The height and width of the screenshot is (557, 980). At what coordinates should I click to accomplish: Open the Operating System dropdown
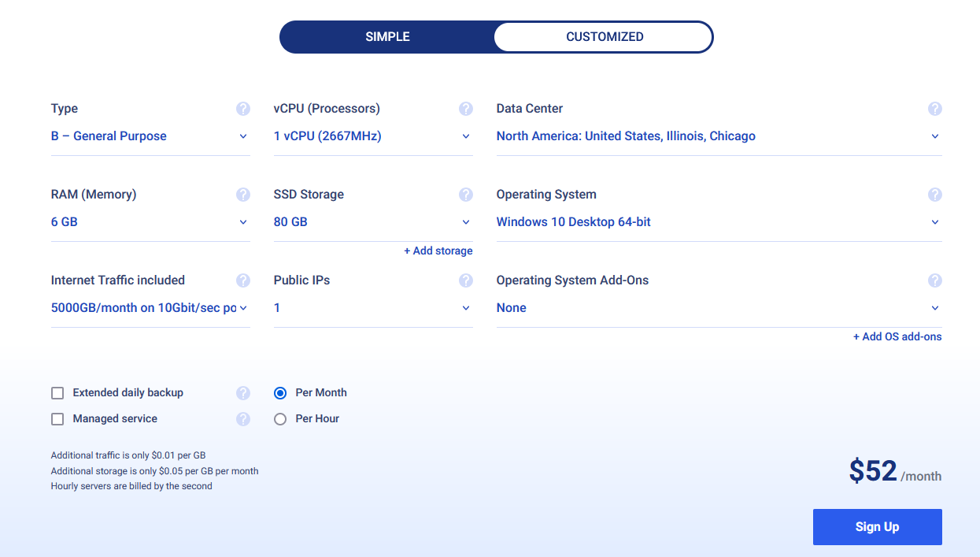pyautogui.click(x=718, y=222)
